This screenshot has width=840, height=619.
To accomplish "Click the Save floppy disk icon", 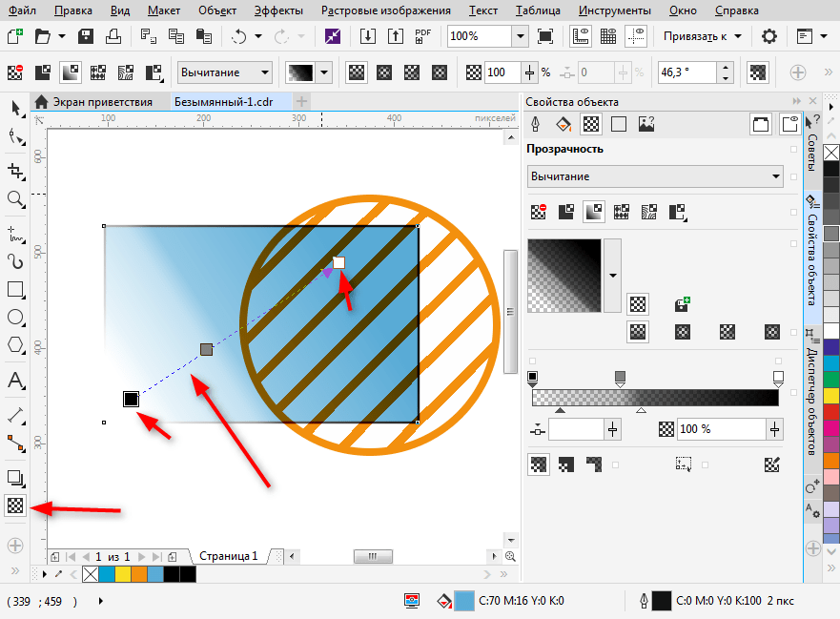I will point(86,36).
